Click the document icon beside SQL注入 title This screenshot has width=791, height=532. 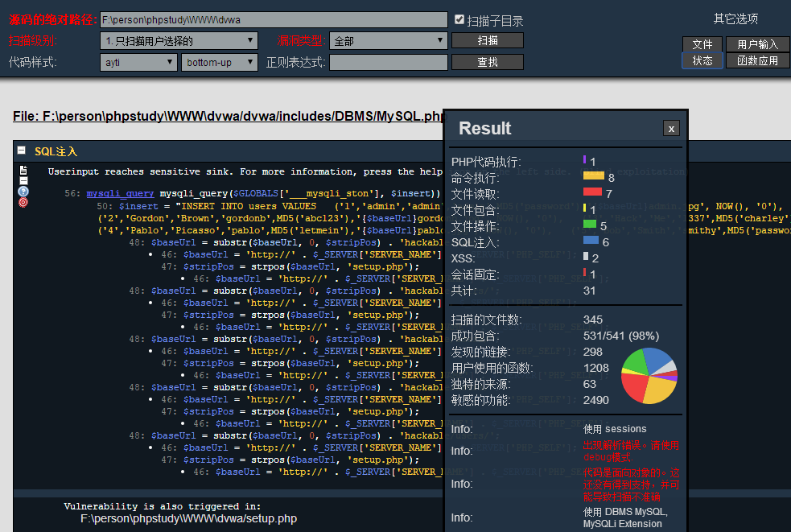pyautogui.click(x=21, y=151)
